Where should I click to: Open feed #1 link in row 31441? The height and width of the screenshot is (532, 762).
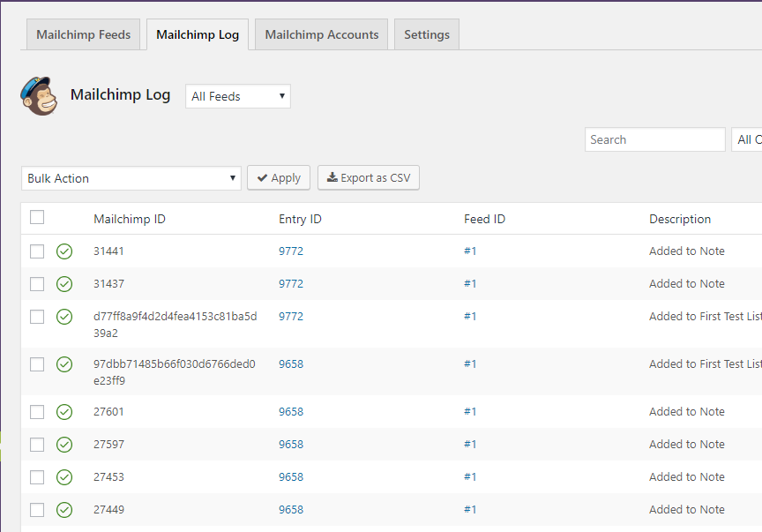[470, 251]
